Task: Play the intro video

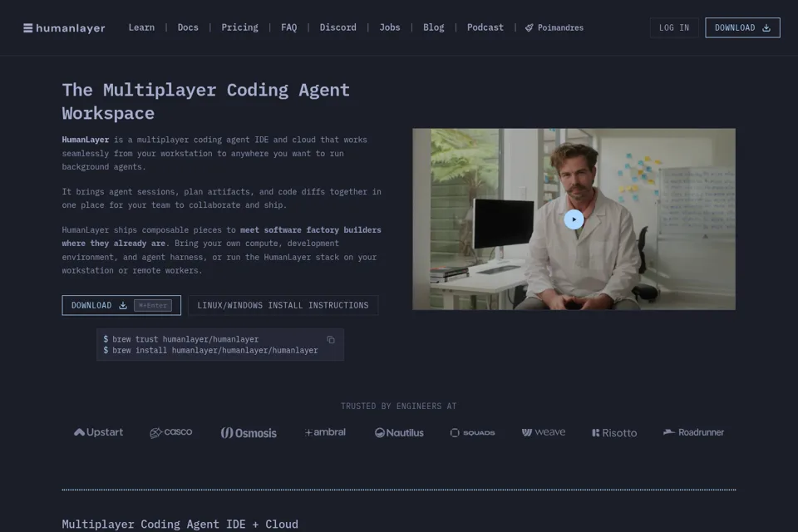Action: point(574,219)
